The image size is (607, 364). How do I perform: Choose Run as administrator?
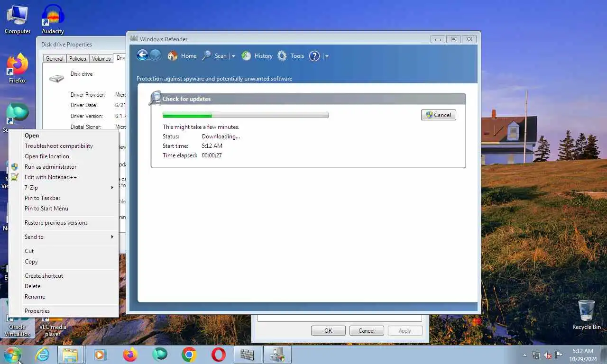(64, 167)
